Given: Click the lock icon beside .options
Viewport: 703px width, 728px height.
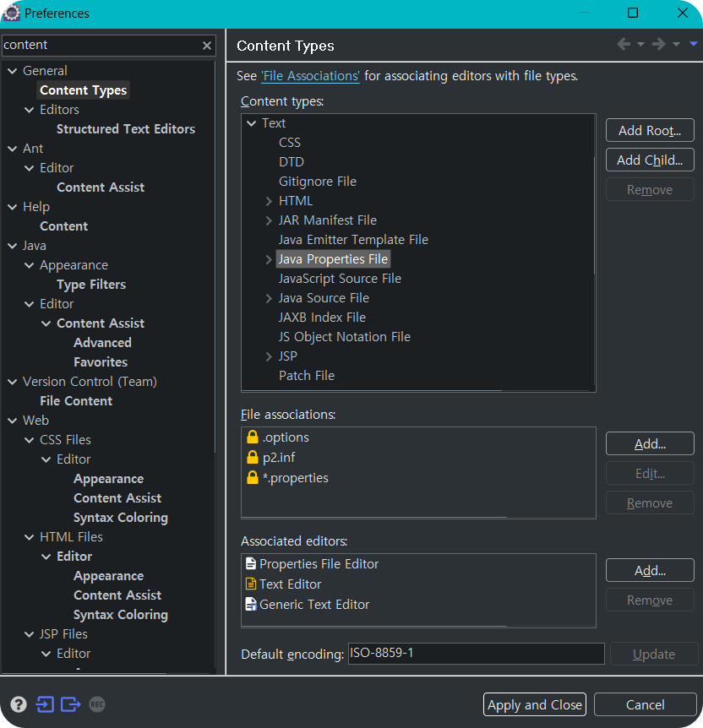Looking at the screenshot, I should click(253, 437).
